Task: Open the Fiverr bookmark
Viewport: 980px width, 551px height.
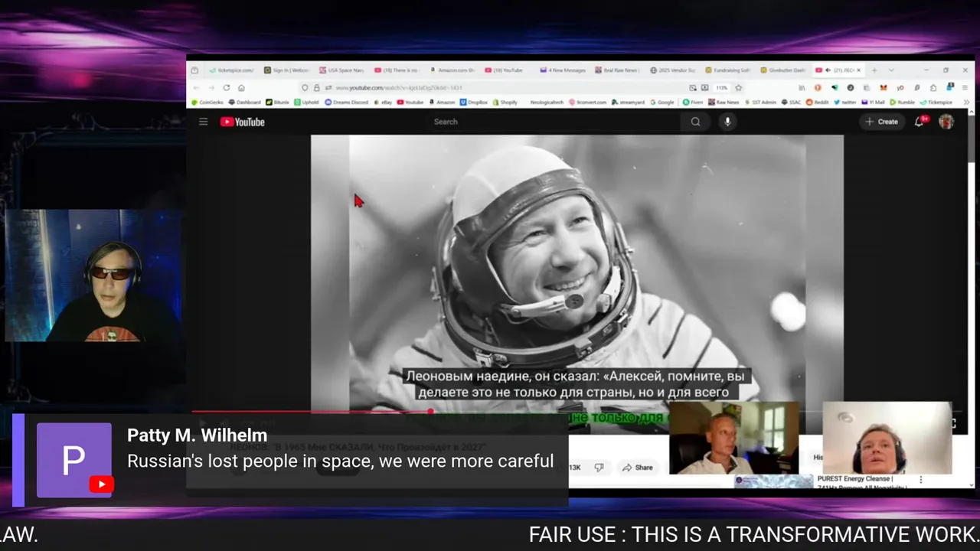Action: click(693, 102)
